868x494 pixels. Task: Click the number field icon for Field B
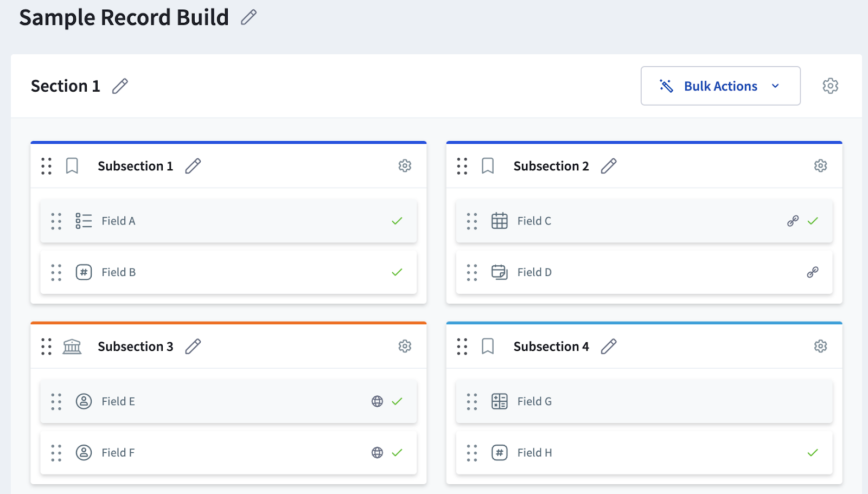tap(84, 272)
